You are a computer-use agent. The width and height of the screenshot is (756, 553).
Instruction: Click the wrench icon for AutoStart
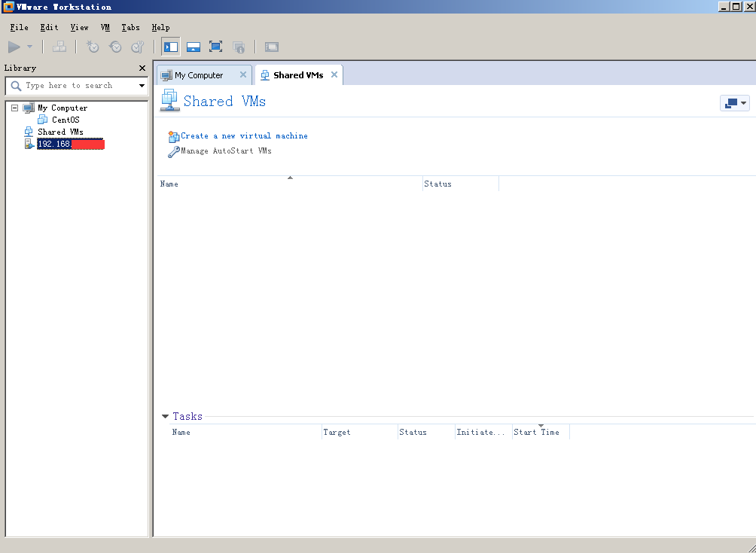click(x=174, y=152)
